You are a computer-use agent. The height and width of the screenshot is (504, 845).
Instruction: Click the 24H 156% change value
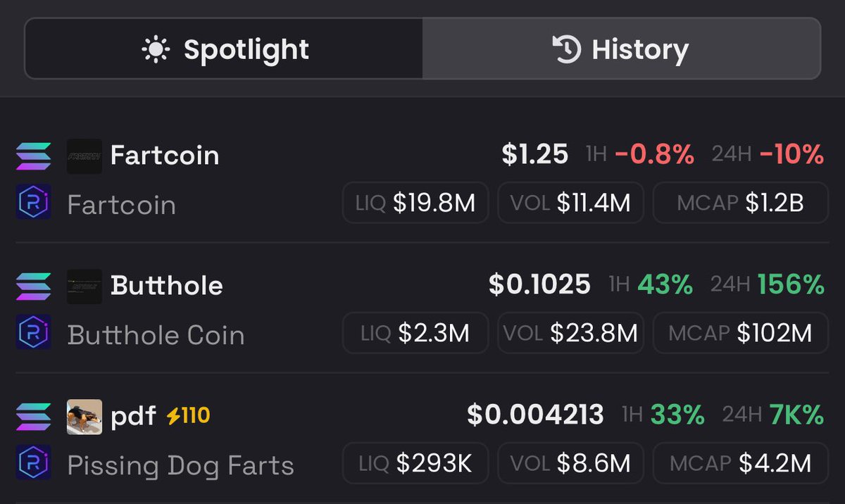(791, 284)
